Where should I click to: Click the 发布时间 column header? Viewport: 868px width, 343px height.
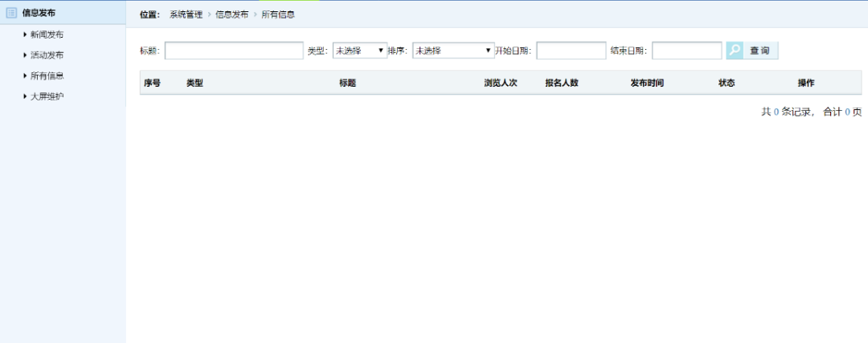click(x=646, y=83)
